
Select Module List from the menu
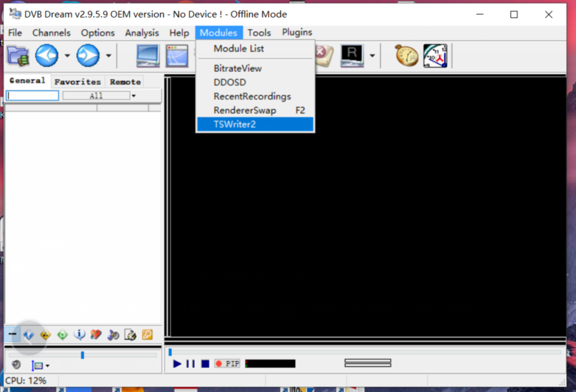point(256,49)
